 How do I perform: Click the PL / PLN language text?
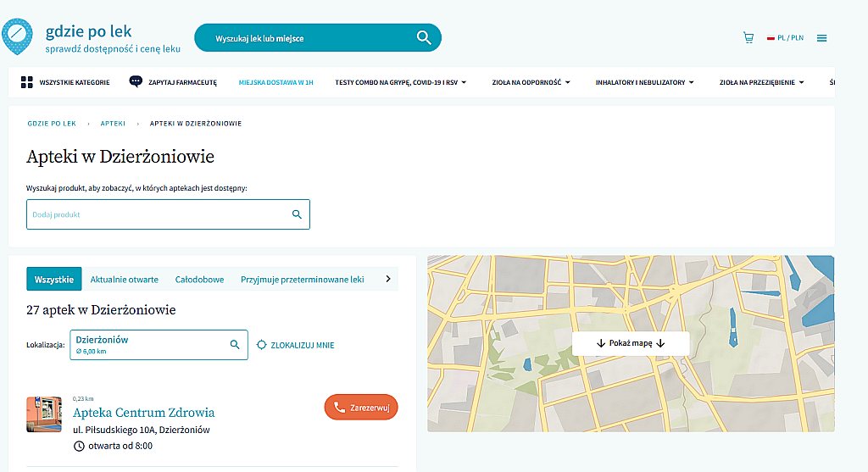[791, 38]
